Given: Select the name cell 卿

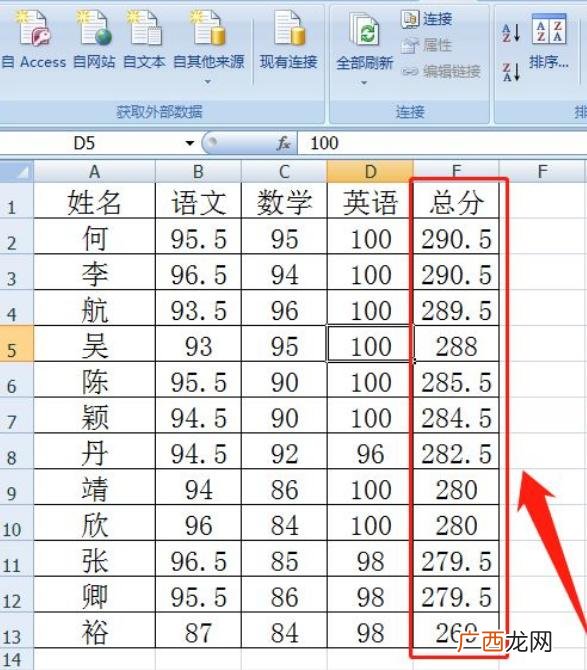Looking at the screenshot, I should click(x=94, y=594).
